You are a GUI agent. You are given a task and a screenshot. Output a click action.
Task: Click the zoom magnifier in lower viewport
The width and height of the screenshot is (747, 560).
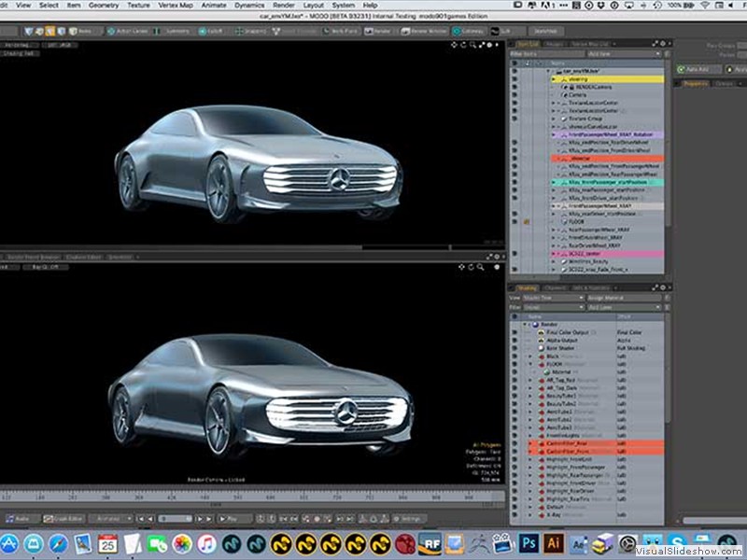point(480,267)
